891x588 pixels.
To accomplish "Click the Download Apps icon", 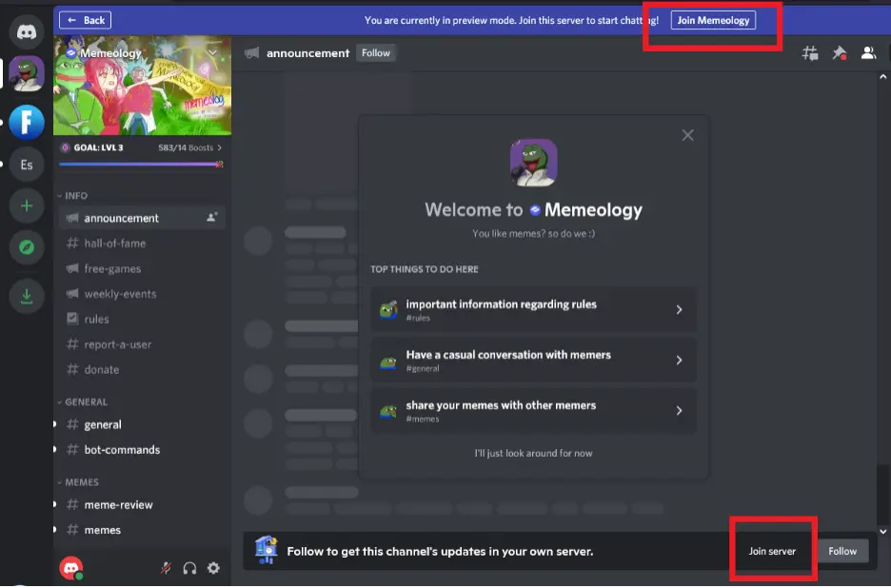I will [x=26, y=295].
